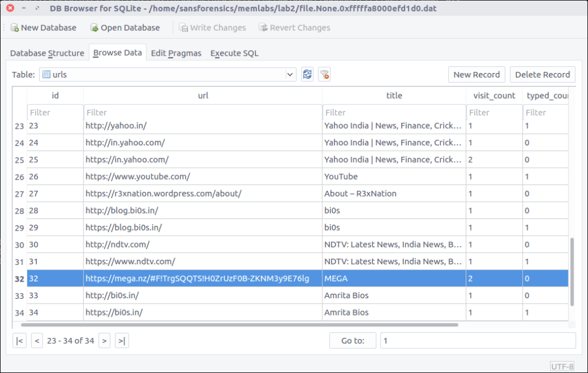Click the Write Changes toolbar icon
The image size is (588, 373).
click(183, 28)
